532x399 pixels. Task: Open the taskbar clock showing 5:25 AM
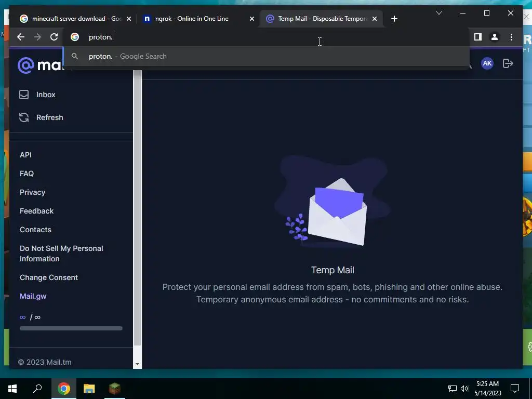(487, 389)
